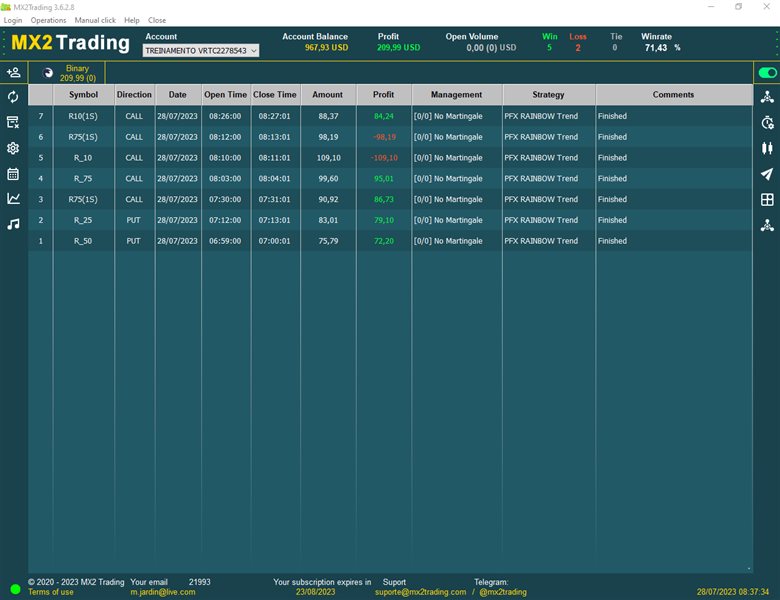Click the add user icon in left sidebar
This screenshot has height=600, width=780.
[13, 73]
